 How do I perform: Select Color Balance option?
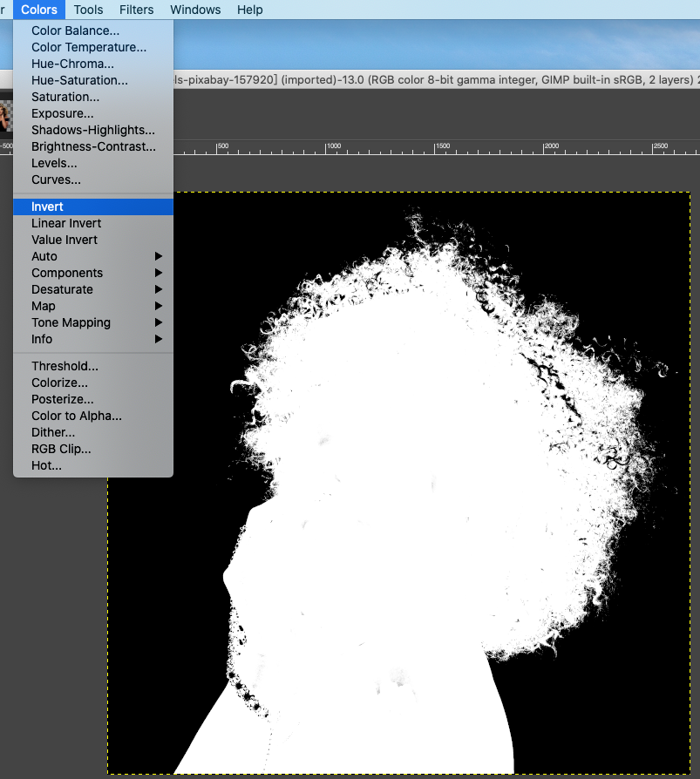[76, 30]
